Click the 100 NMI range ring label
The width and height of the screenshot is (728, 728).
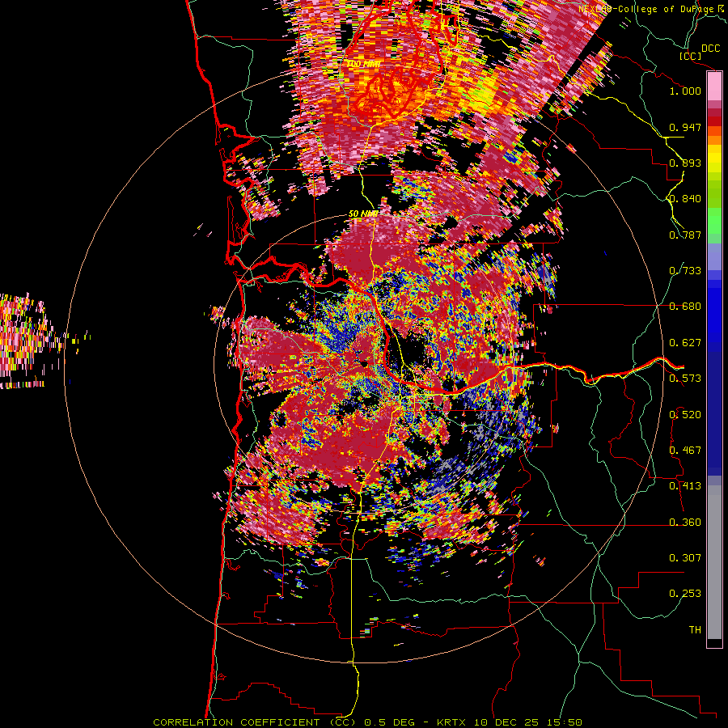pos(363,64)
